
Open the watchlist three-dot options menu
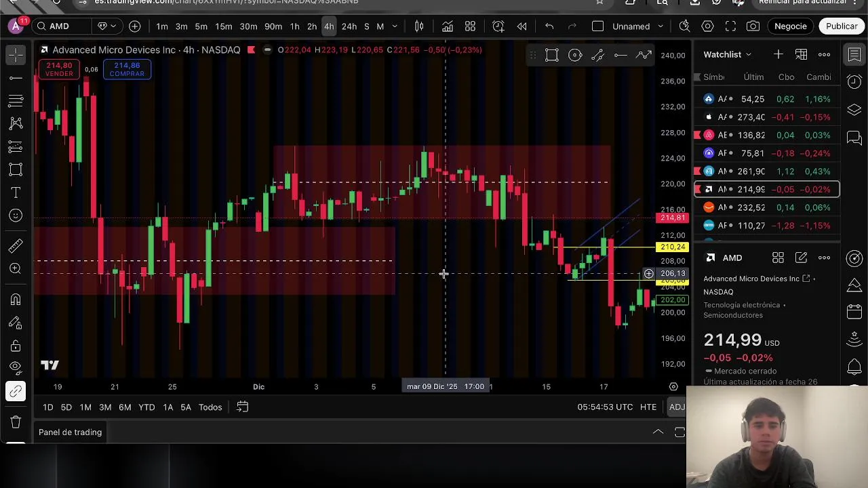824,54
